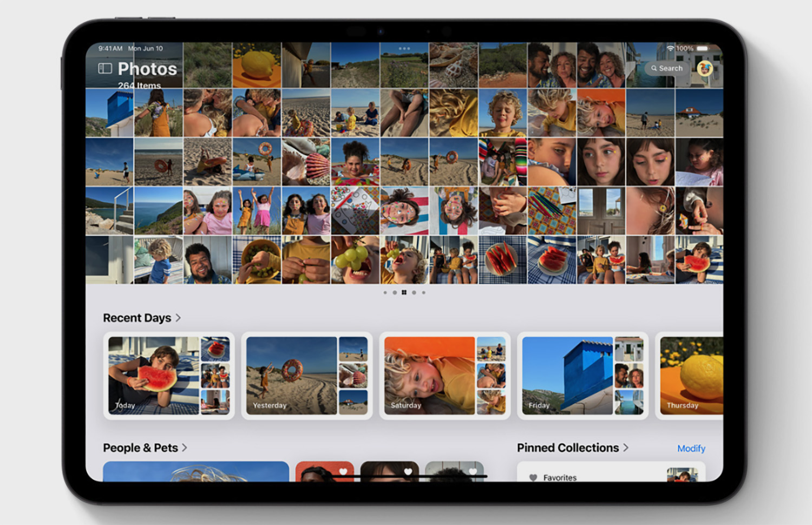Open the Today card in Recent Days
Screen dimensions: 812x525
pos(169,376)
